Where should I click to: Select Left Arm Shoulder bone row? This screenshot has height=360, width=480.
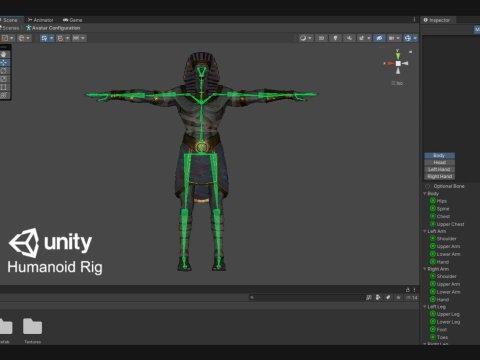(447, 239)
